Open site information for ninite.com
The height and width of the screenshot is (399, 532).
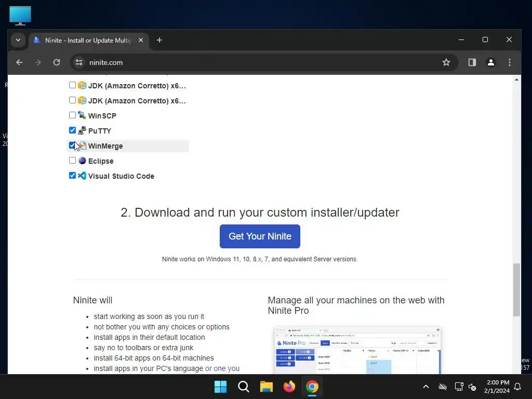point(79,62)
